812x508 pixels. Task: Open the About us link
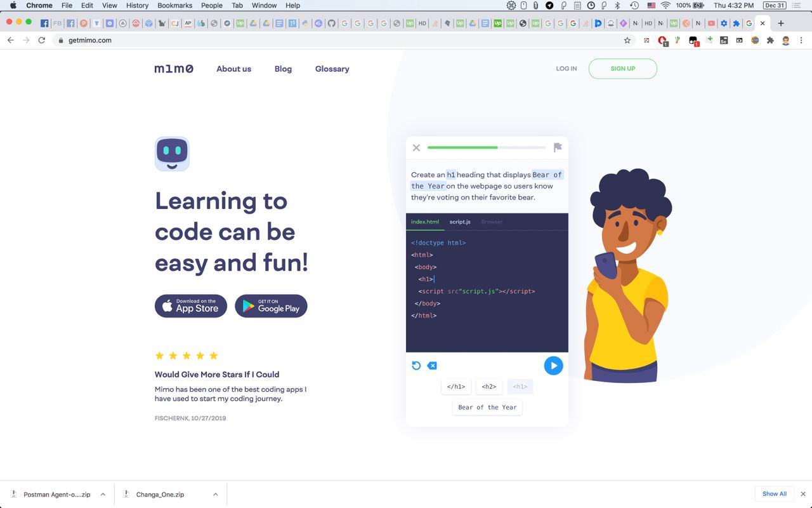point(233,69)
